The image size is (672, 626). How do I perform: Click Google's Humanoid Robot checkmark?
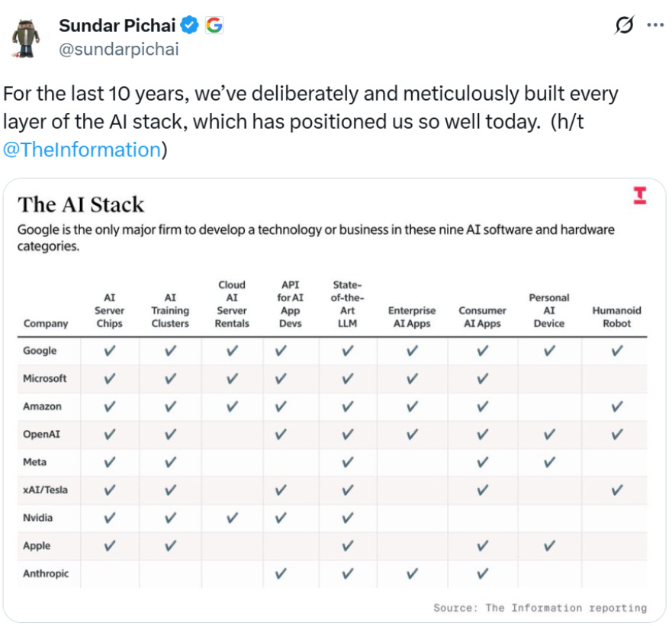tap(616, 351)
